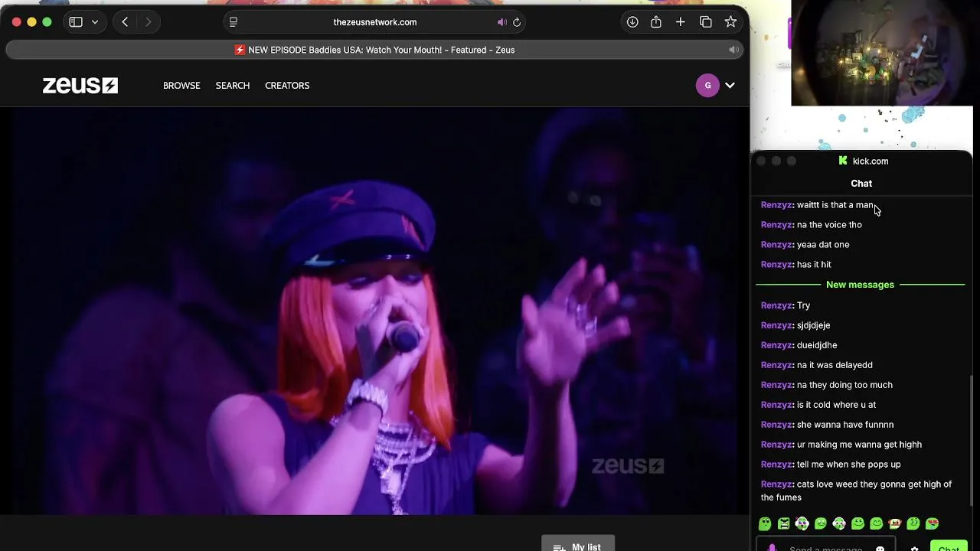980x551 pixels.
Task: Open the page reader menu in address bar
Action: click(x=234, y=22)
